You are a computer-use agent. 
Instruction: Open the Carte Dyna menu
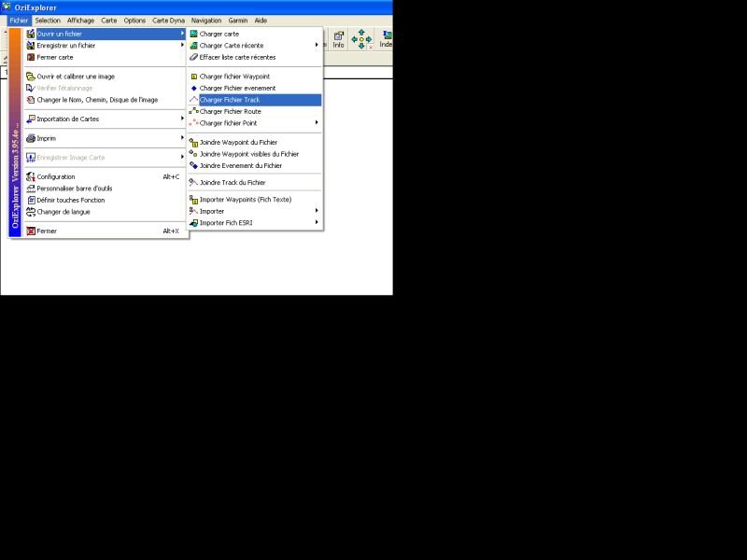[x=168, y=21]
